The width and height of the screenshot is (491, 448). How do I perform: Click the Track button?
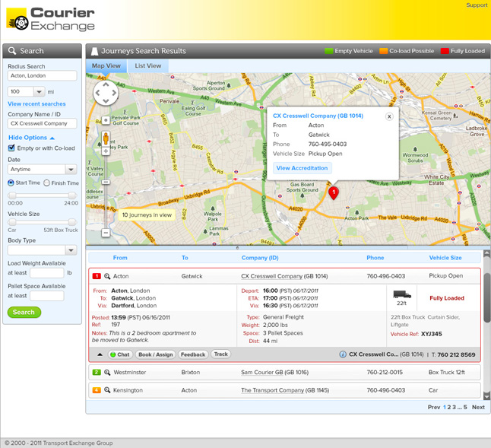tap(221, 354)
